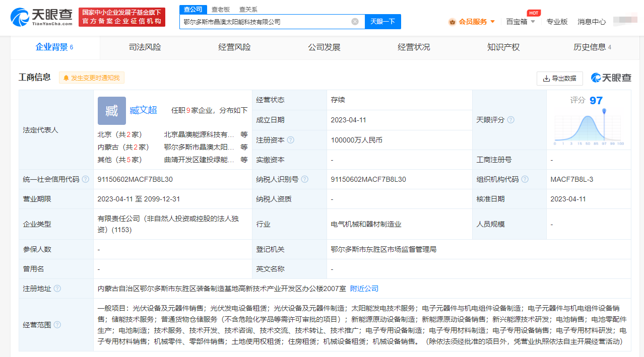Click the help icon next to 组织机构代码

525,179
